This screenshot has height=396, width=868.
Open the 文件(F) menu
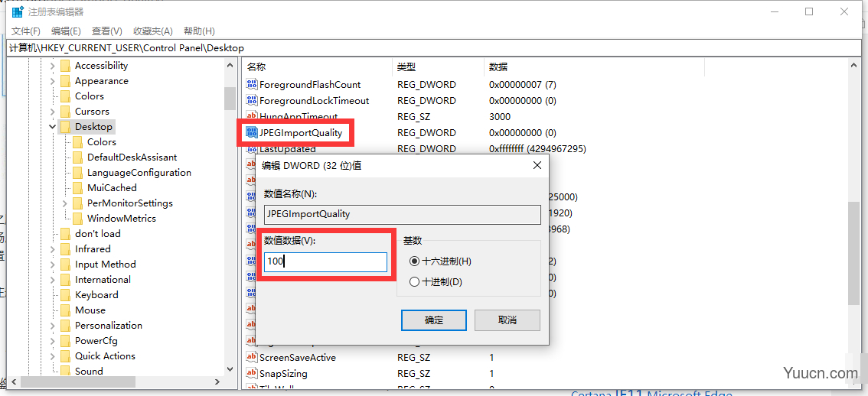[26, 31]
